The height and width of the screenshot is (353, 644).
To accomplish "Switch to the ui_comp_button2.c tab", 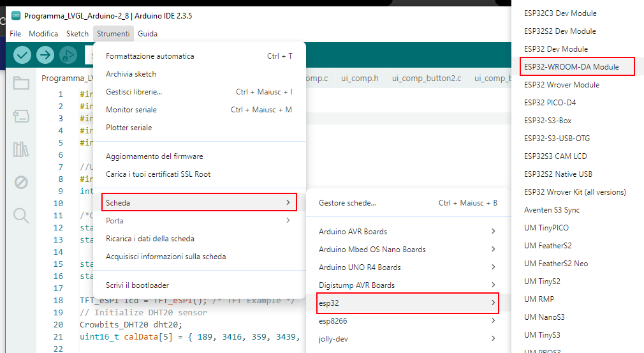I will coord(426,79).
